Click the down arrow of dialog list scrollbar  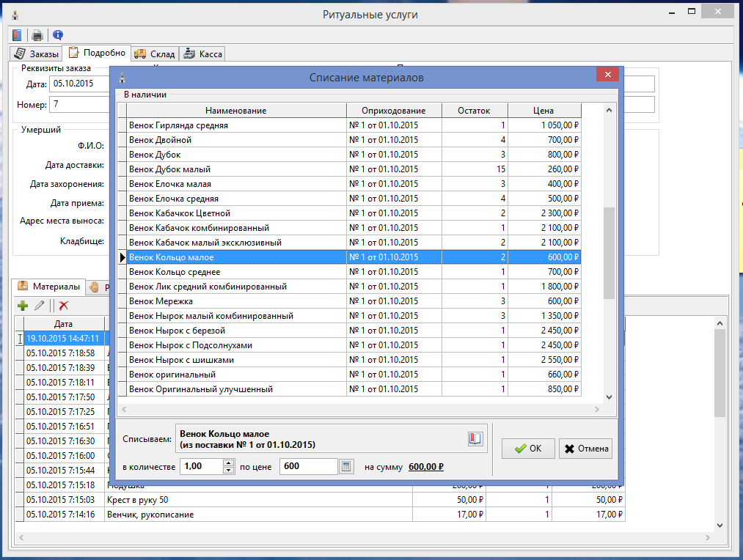610,397
